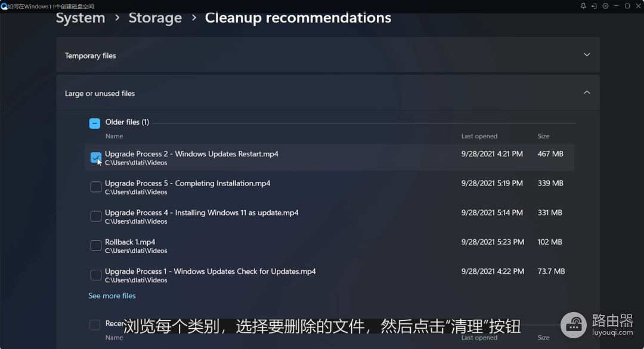Minimize the video player window
The height and width of the screenshot is (349, 644).
(617, 6)
